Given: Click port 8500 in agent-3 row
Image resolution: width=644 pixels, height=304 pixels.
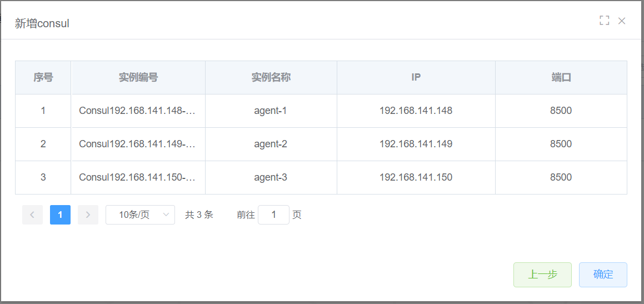Looking at the screenshot, I should 561,177.
